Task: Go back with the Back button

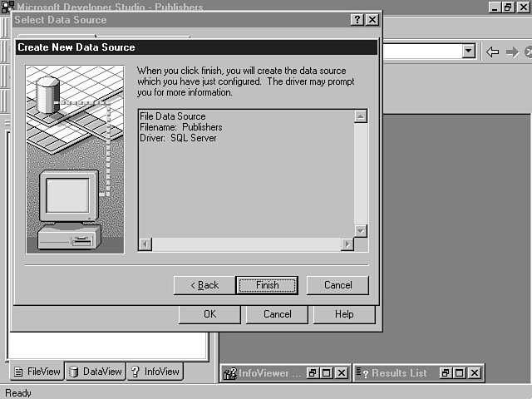Action: point(204,285)
